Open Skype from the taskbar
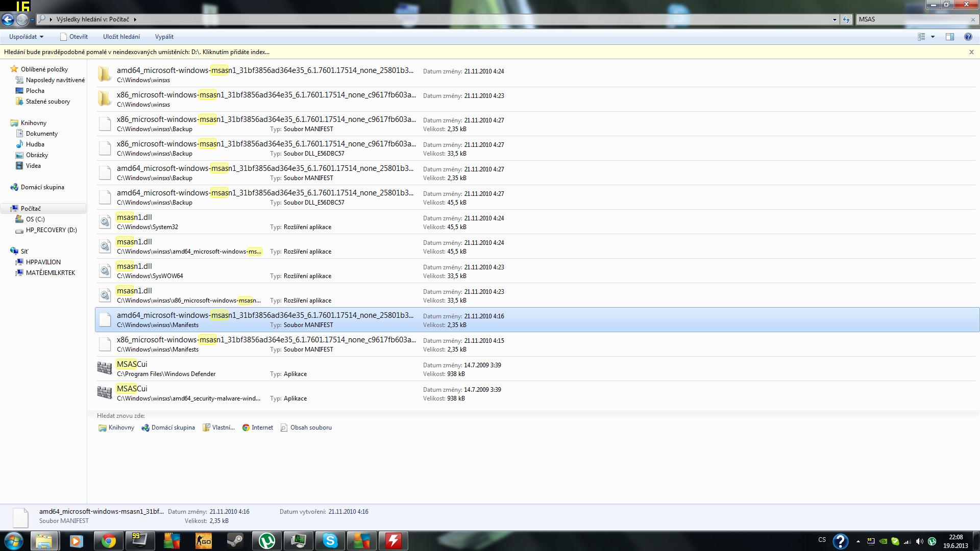The image size is (980, 551). 330,541
